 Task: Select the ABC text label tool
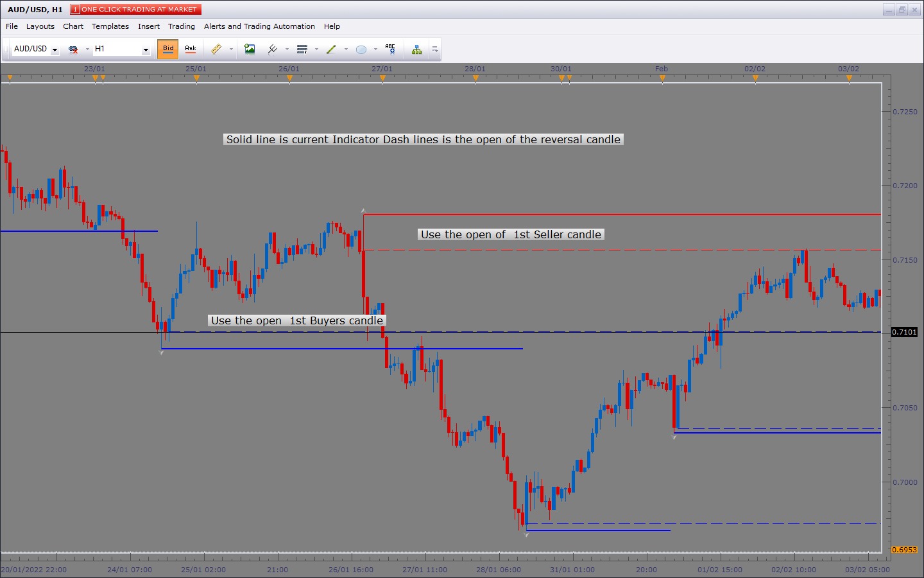coord(390,49)
